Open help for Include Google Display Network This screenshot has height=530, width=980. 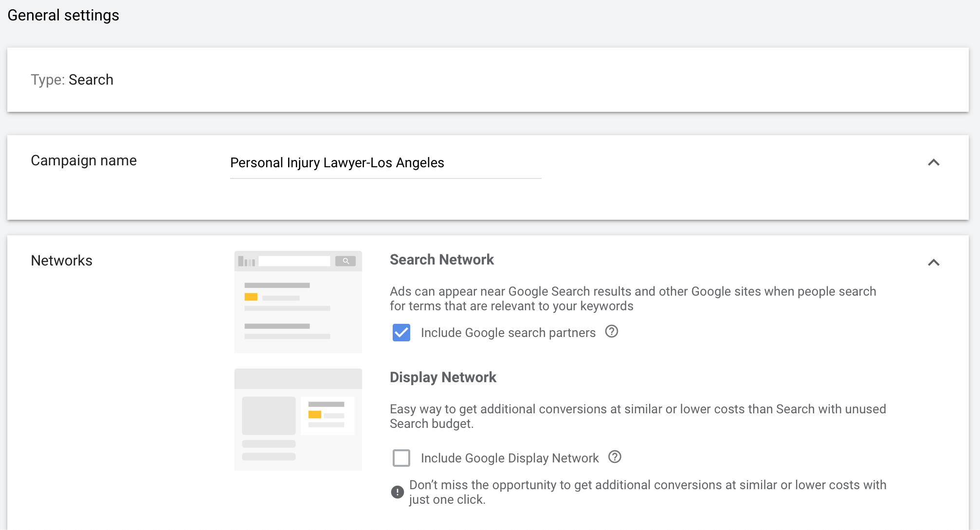click(x=615, y=458)
